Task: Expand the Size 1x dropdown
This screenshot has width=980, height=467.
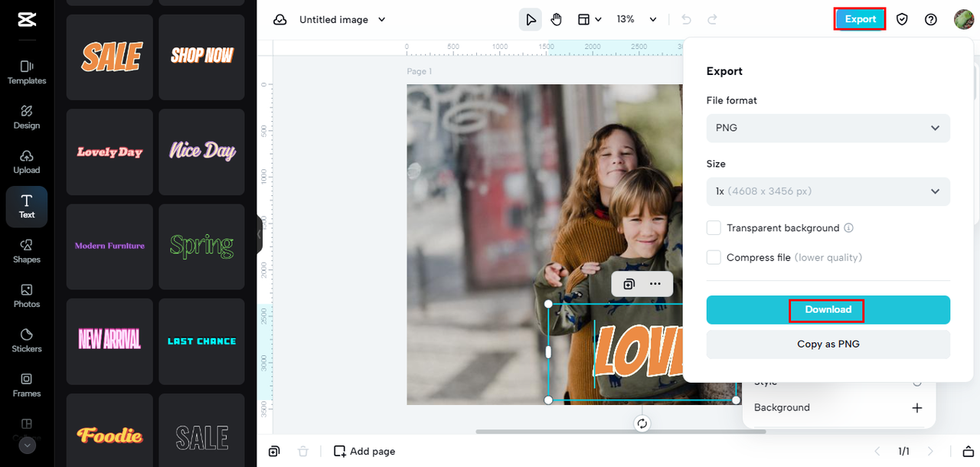Action: (828, 191)
